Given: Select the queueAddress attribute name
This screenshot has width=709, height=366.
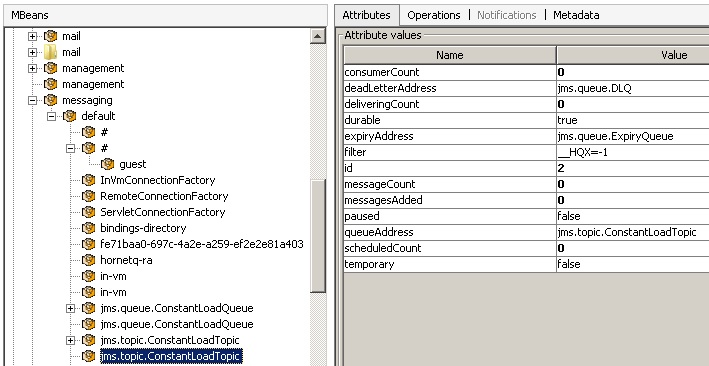Looking at the screenshot, I should (x=378, y=232).
